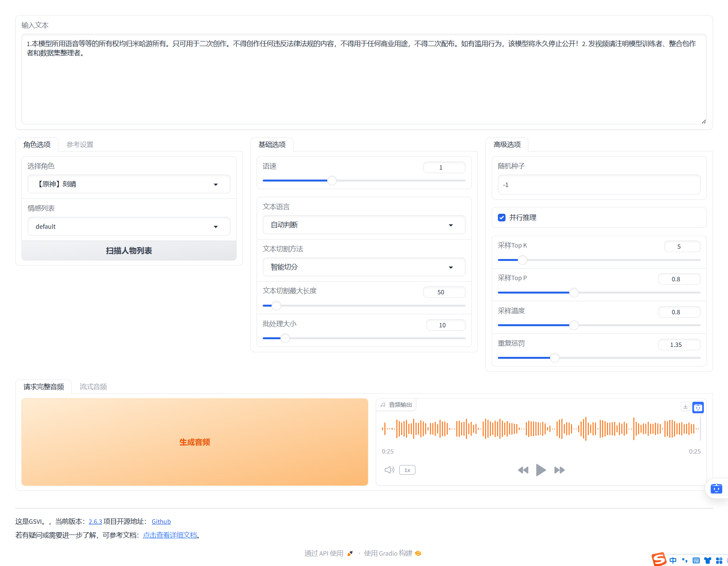Toggle IME punctuation mode icon
The width and height of the screenshot is (728, 566).
click(685, 560)
